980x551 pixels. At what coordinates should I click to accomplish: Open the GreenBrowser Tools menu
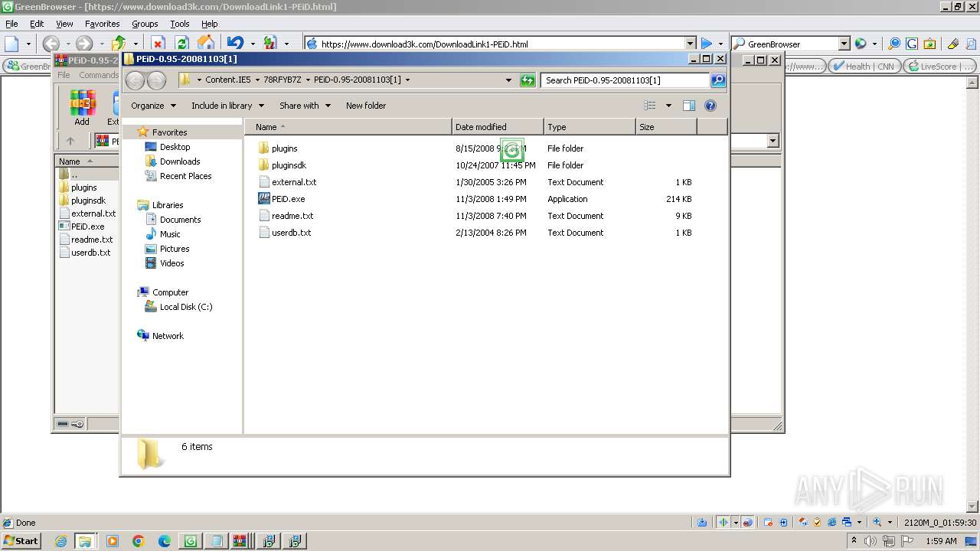coord(180,24)
